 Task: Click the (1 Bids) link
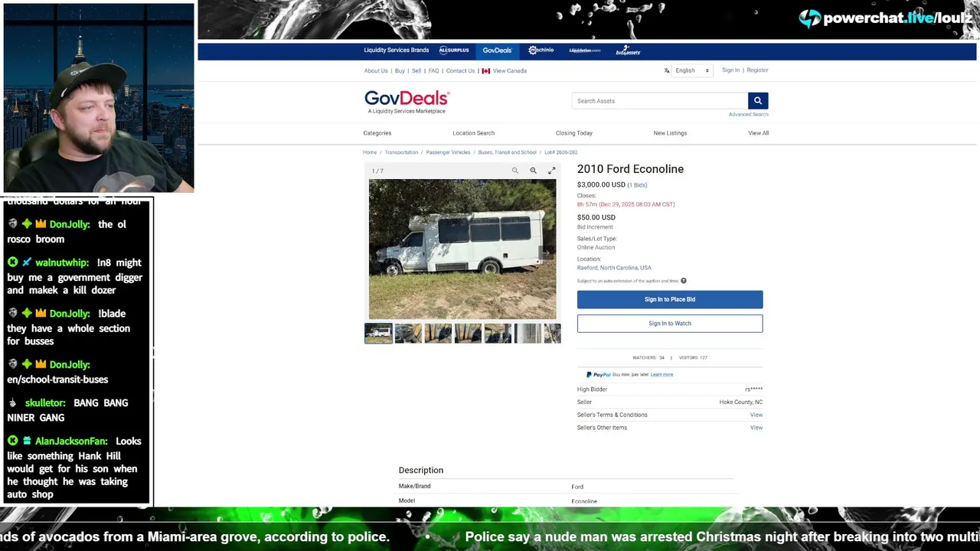pyautogui.click(x=637, y=185)
